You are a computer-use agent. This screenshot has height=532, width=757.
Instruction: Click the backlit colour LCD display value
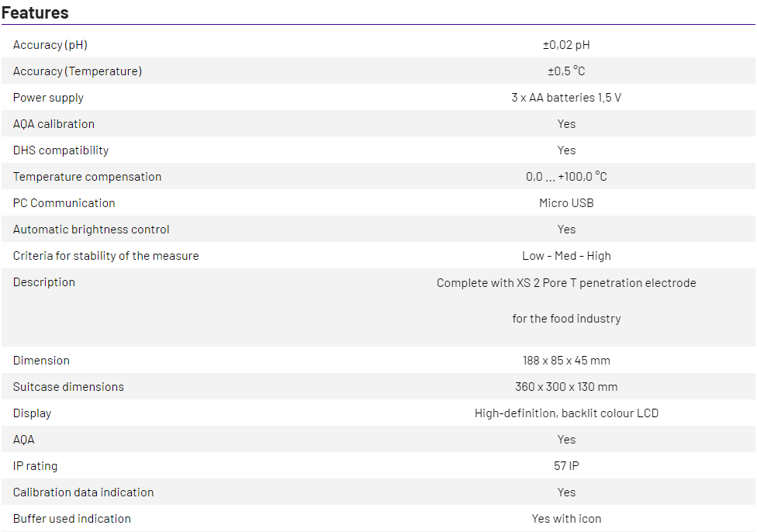[566, 413]
